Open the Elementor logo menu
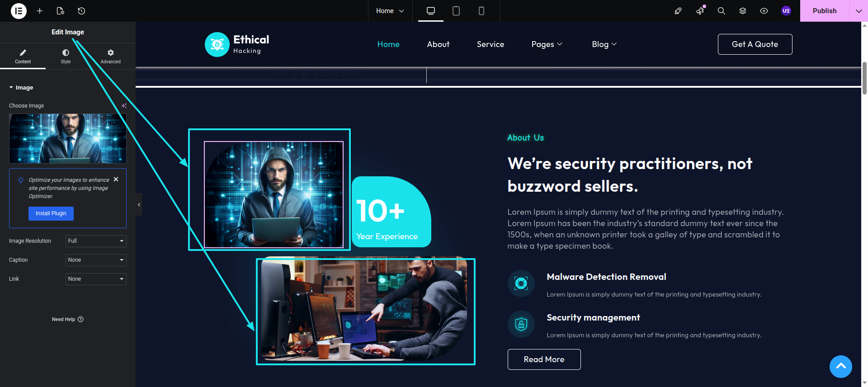The image size is (868, 387). [x=19, y=11]
